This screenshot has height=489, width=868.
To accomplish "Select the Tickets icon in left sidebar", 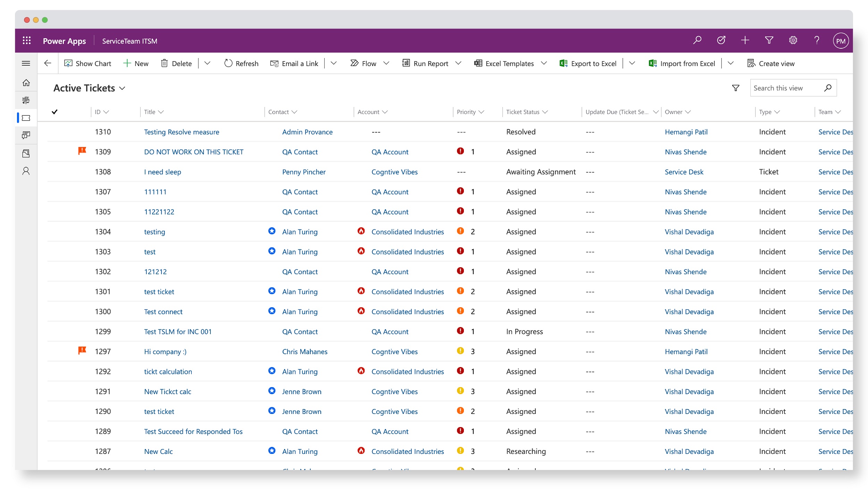I will [26, 118].
